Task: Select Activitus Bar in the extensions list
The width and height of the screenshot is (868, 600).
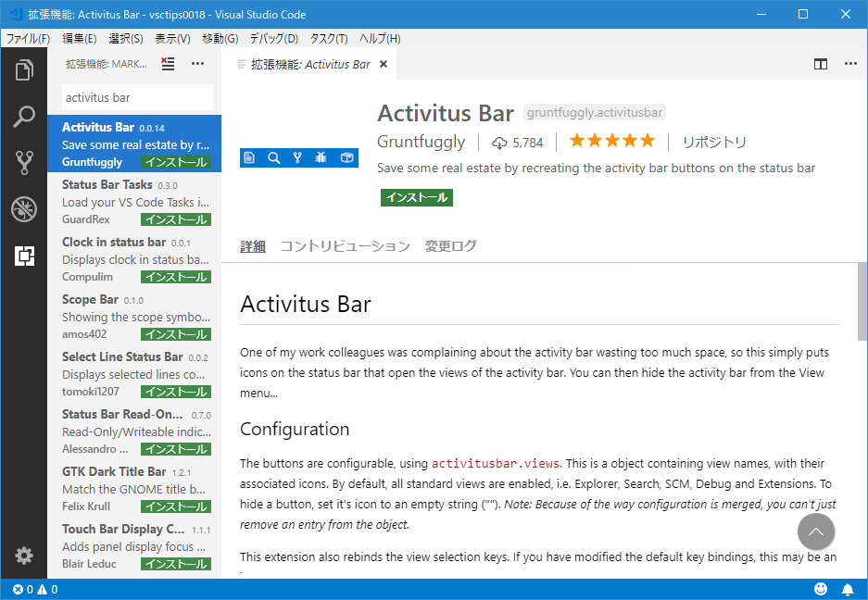Action: coord(134,144)
